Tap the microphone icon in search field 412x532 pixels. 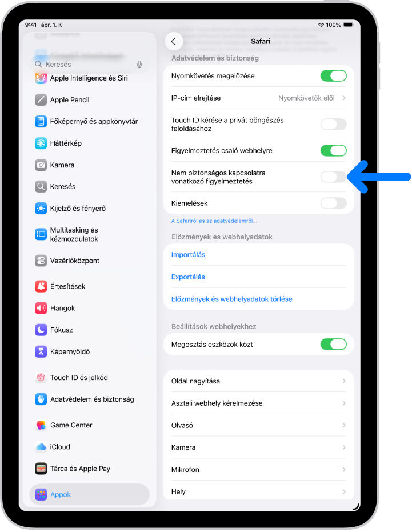tap(139, 65)
